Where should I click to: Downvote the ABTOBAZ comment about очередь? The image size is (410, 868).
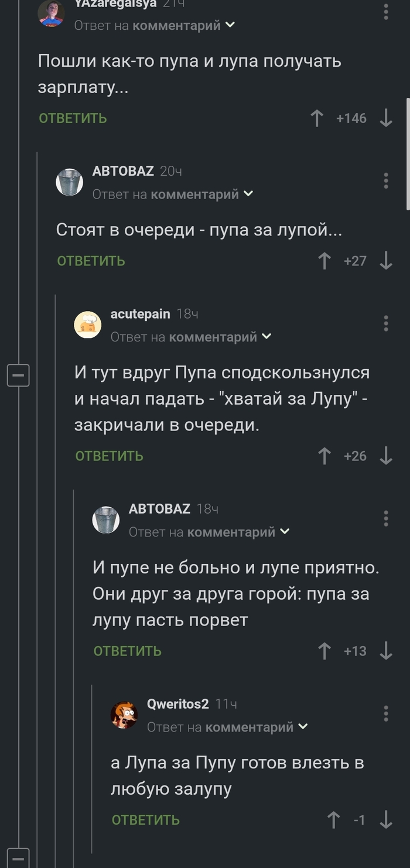point(386,261)
